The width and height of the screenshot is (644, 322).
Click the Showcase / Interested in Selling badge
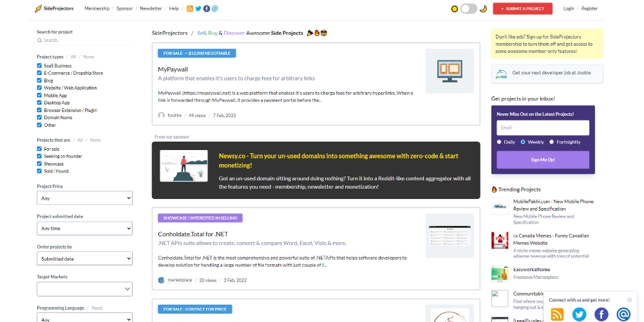[200, 218]
